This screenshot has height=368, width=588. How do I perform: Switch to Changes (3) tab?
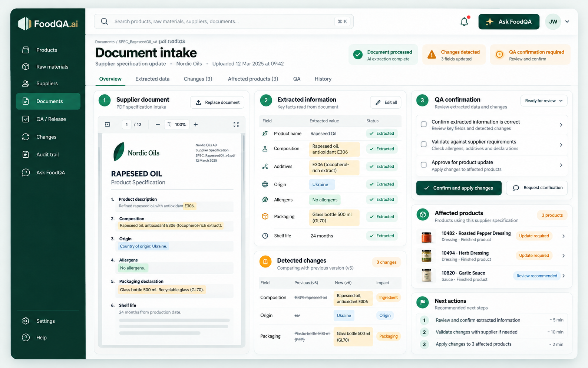[x=198, y=79]
